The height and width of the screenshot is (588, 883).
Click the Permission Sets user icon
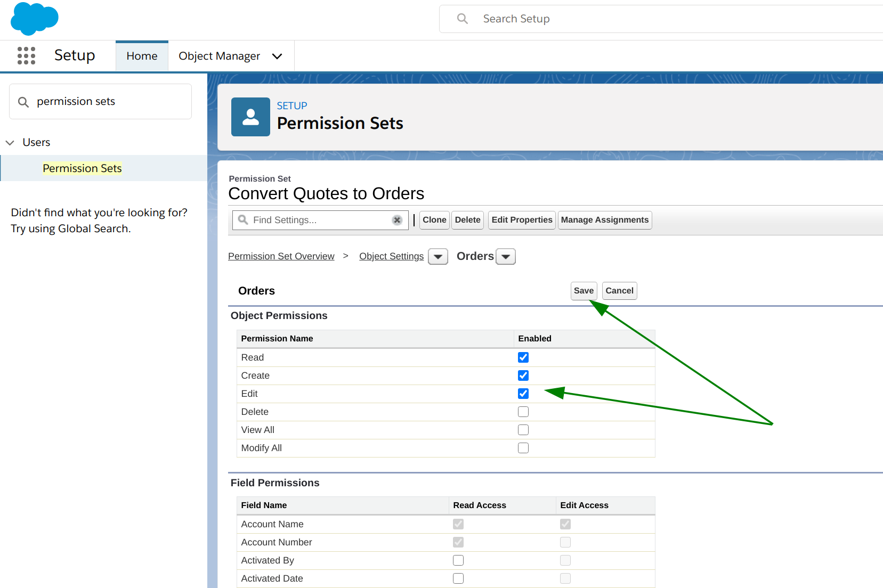click(x=250, y=117)
